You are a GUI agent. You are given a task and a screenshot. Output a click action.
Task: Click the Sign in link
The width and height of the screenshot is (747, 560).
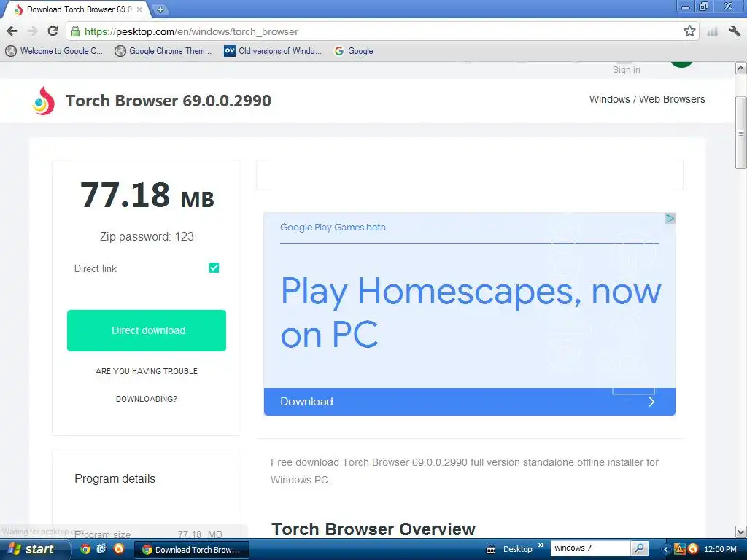tap(626, 70)
